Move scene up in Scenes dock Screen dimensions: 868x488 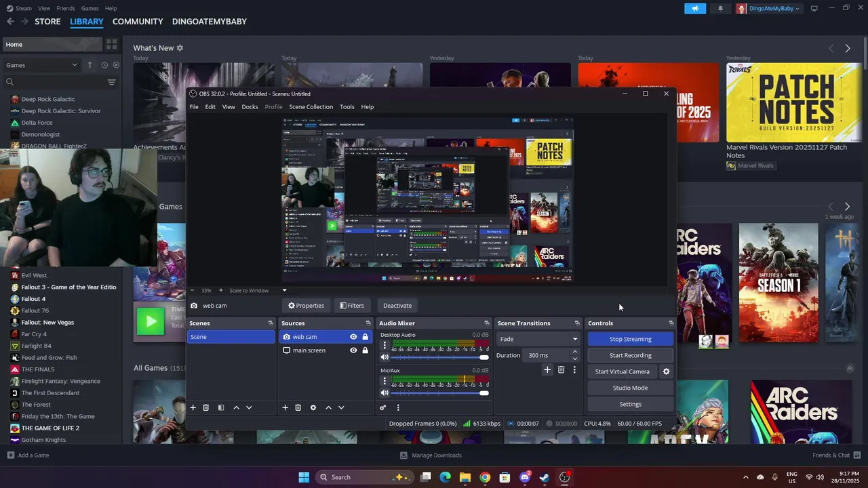pos(236,407)
